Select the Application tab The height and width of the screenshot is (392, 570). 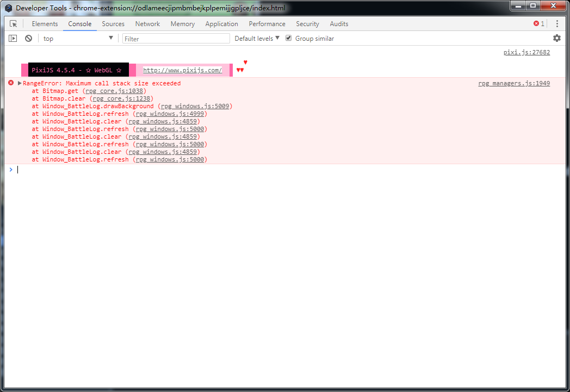(x=222, y=23)
